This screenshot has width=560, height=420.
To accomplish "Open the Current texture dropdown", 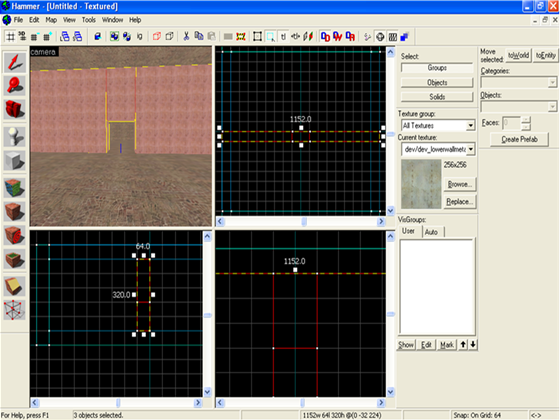I will point(471,149).
